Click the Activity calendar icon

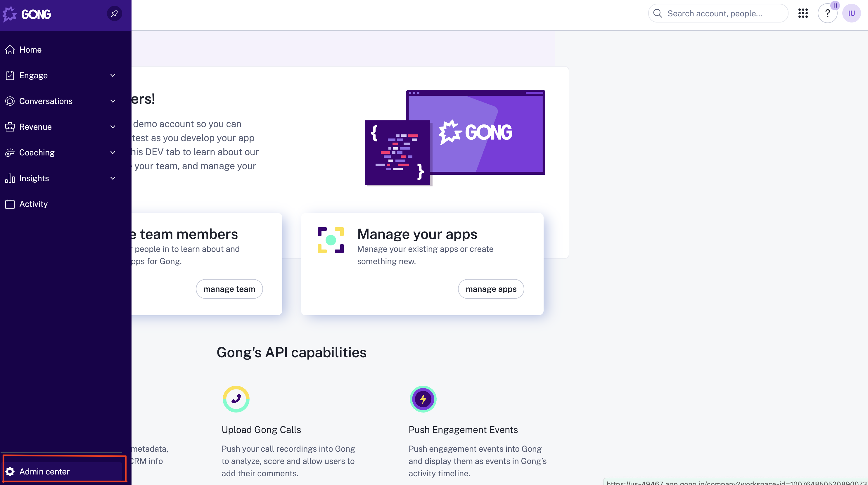pos(10,204)
